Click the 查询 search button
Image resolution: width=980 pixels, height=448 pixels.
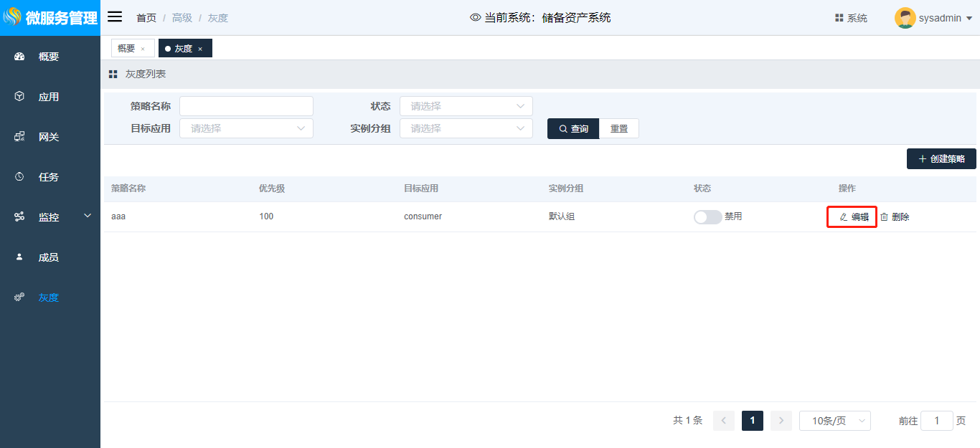point(573,128)
